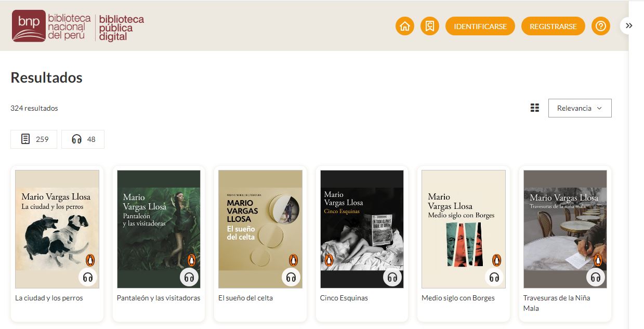Screen dimensions: 644x329
Task: Filter by 48 audiobooks
Action: pyautogui.click(x=83, y=139)
